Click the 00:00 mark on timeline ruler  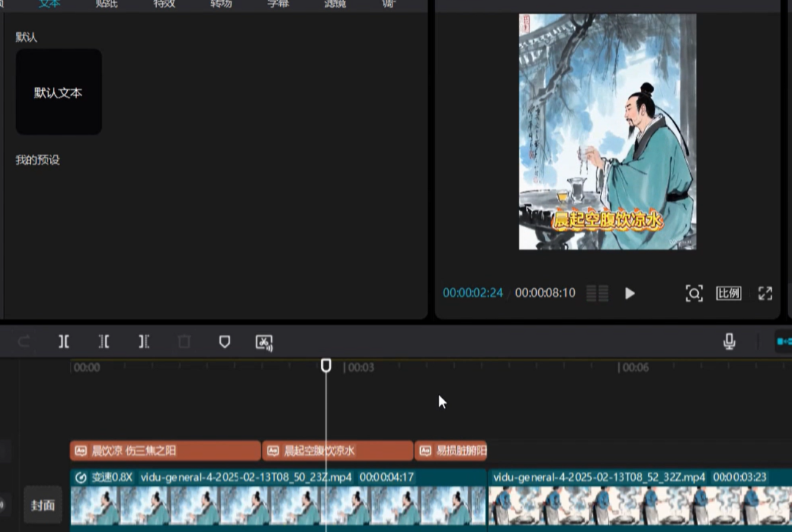87,367
